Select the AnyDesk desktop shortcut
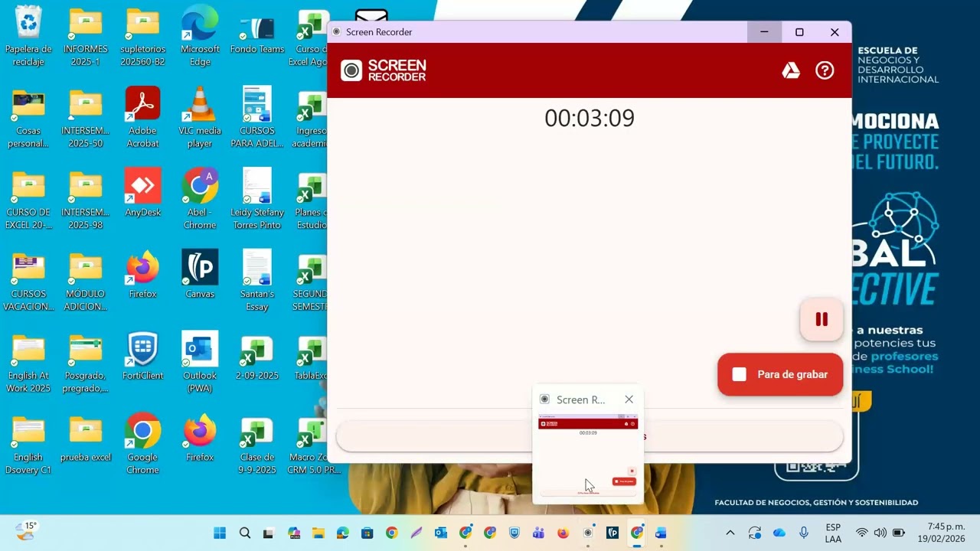The height and width of the screenshot is (551, 980). pos(142,193)
